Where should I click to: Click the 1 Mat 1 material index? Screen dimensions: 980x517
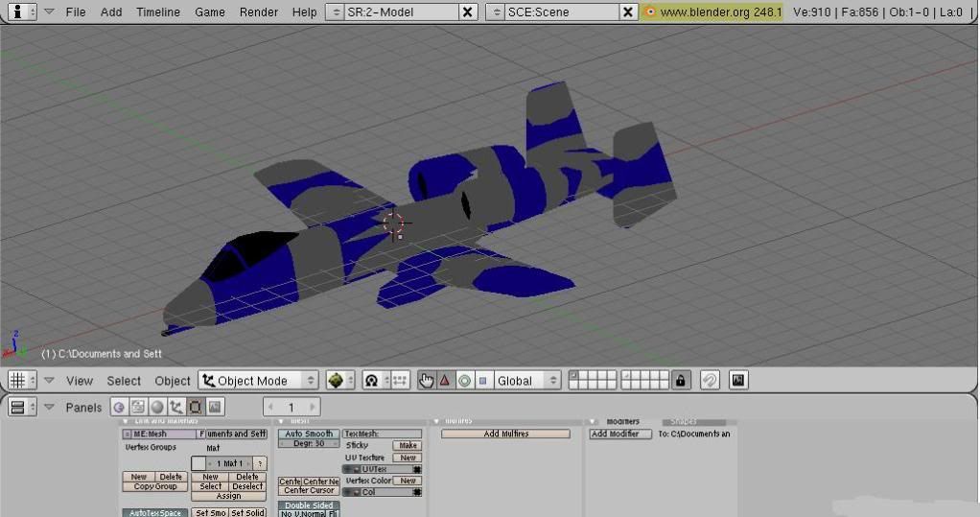tap(230, 463)
